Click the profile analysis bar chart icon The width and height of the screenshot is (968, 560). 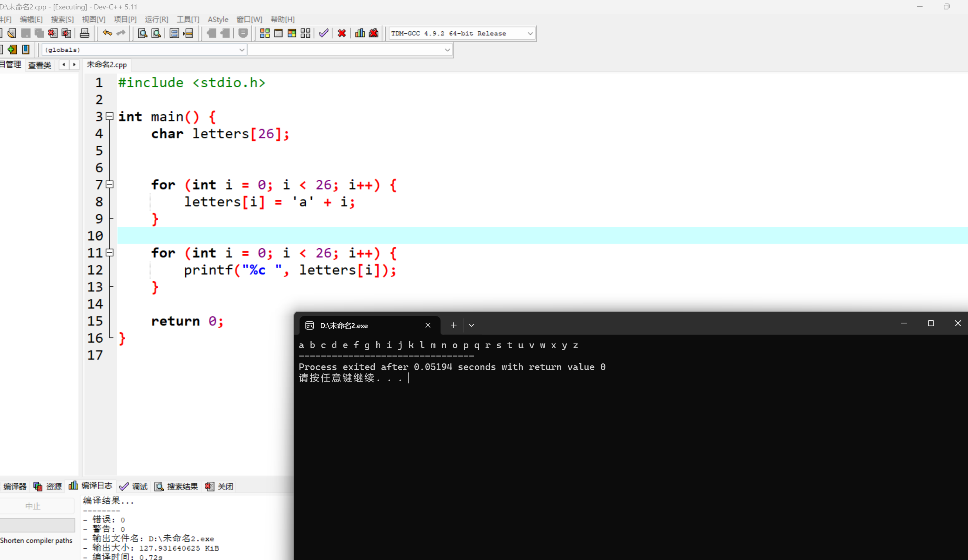click(360, 33)
